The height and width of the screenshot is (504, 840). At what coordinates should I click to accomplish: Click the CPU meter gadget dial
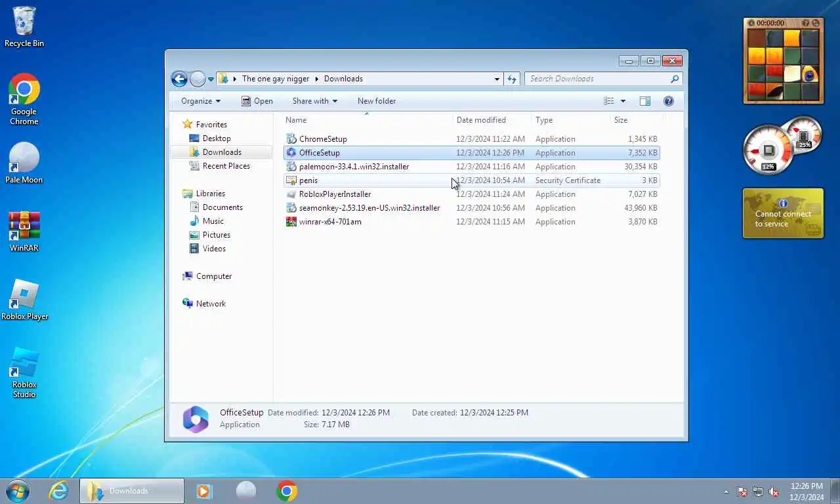(768, 150)
